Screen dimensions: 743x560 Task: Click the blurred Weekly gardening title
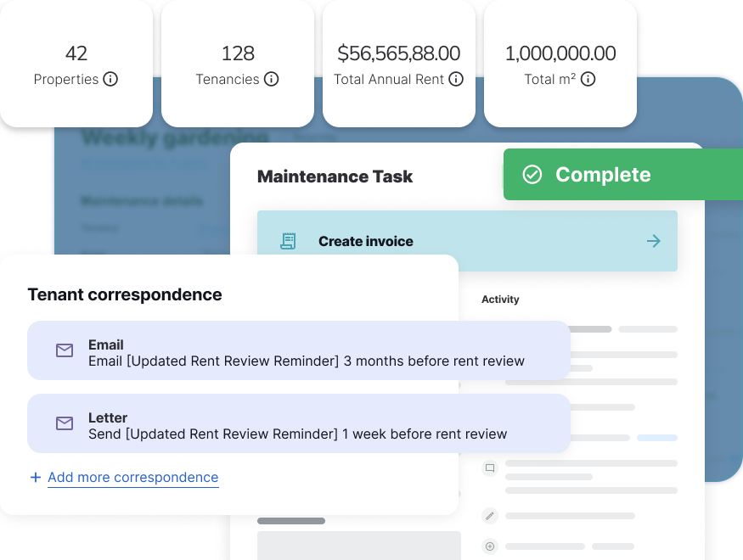175,137
